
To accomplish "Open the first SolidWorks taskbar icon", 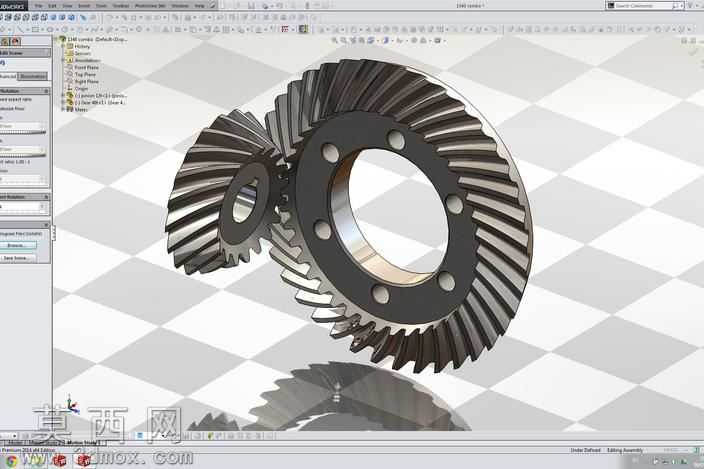I will (60, 460).
